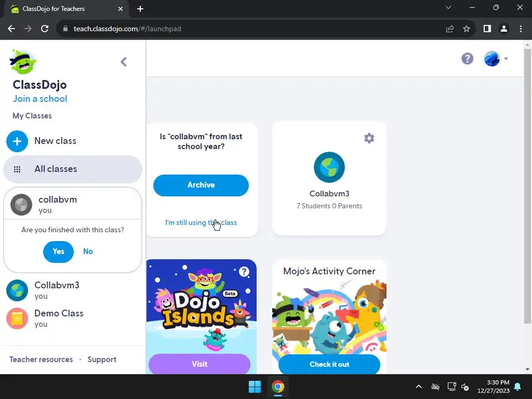Open the Chrome profile icon
This screenshot has height=399, width=532.
click(504, 29)
